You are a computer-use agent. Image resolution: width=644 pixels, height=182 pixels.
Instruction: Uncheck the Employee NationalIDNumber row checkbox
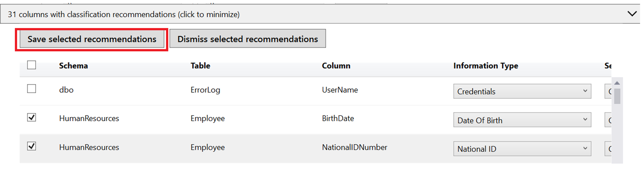point(32,147)
